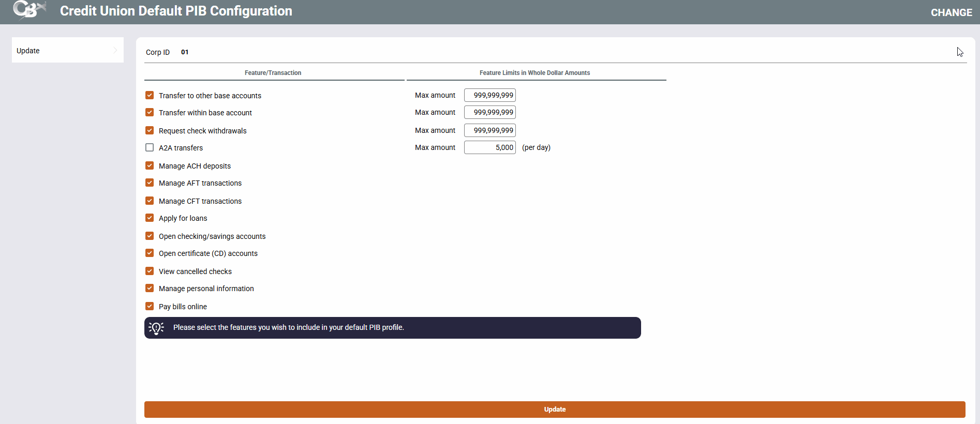Enable the A2A transfers checkbox
This screenshot has width=980, height=424.
point(150,147)
